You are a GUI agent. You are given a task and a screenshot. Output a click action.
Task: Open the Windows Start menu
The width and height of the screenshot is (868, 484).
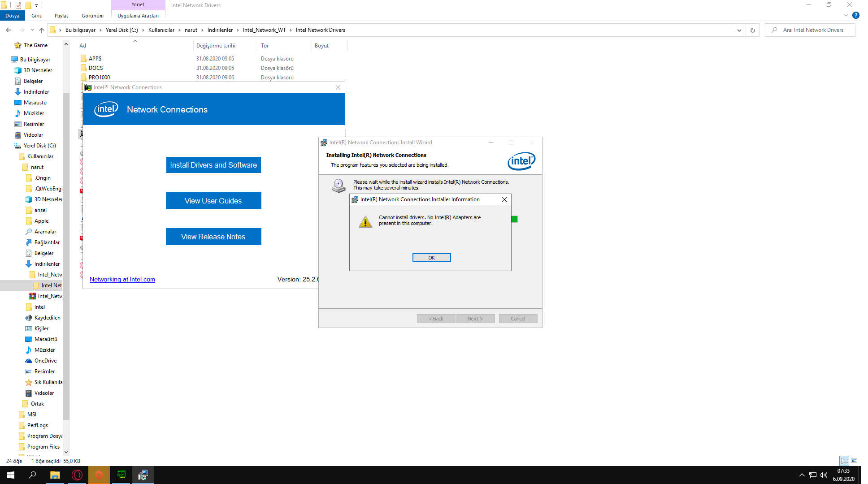click(11, 475)
